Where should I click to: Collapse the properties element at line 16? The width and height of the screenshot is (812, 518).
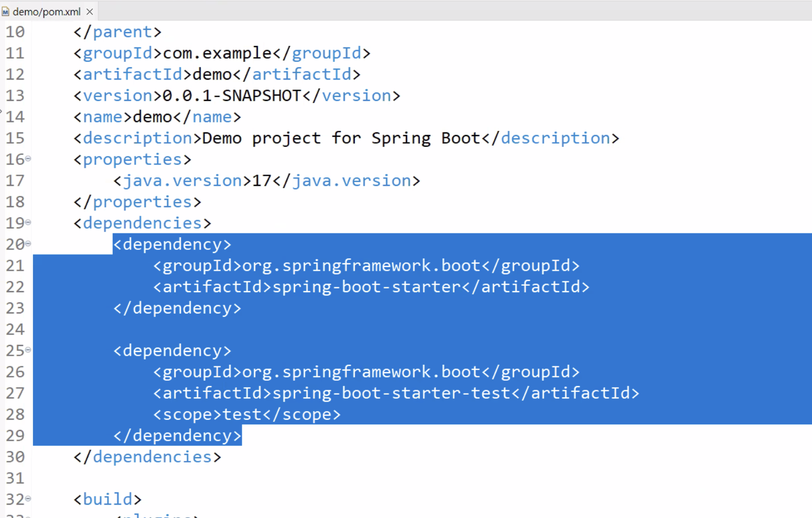coord(28,159)
